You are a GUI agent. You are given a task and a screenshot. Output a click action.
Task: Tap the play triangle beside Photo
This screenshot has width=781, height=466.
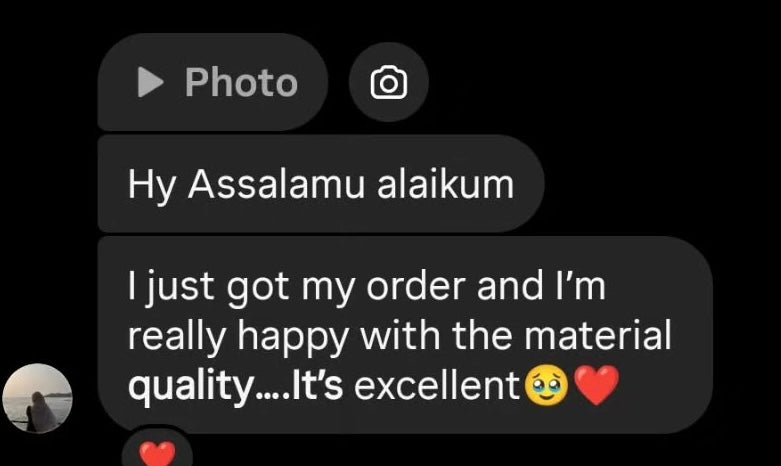click(150, 82)
